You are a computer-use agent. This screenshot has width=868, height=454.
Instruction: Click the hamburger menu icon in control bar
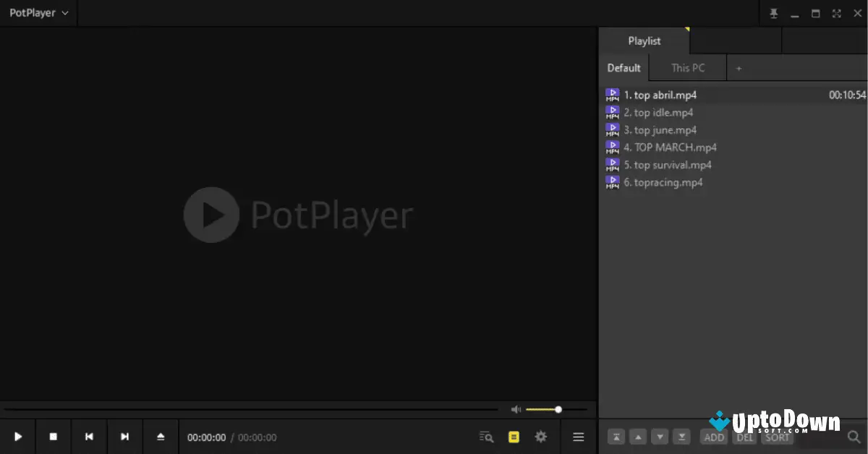tap(578, 437)
